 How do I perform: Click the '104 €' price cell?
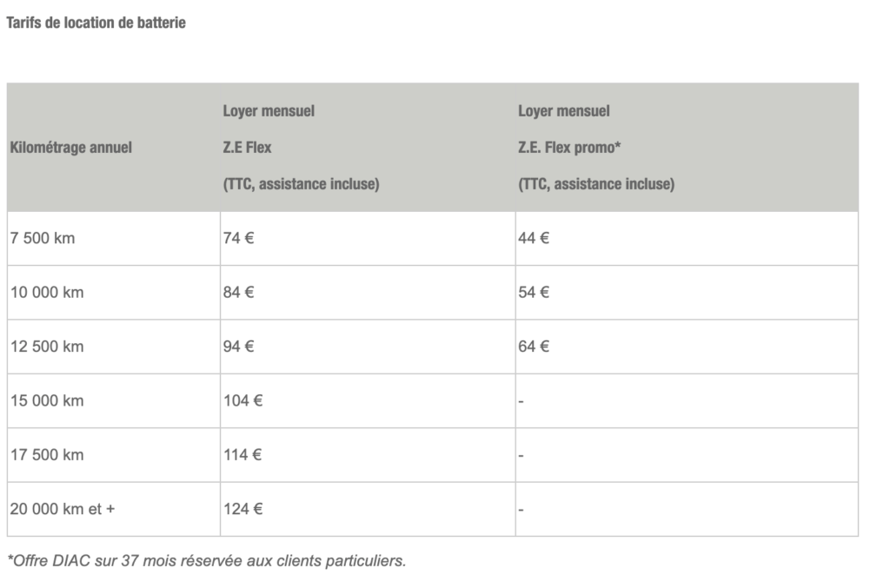(x=368, y=401)
